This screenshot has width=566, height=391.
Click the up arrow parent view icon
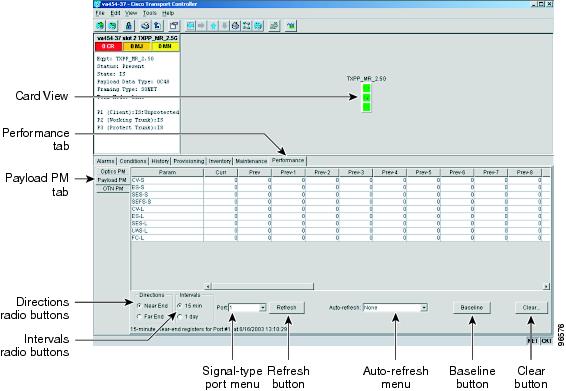click(214, 26)
